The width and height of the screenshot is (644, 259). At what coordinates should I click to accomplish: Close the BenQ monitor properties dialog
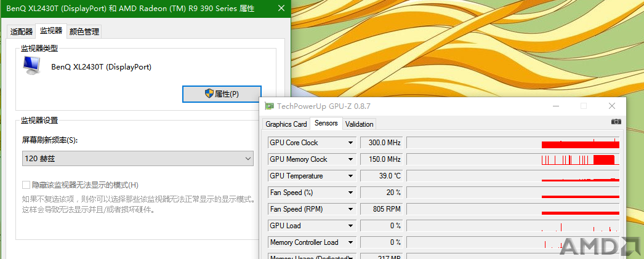(x=281, y=8)
